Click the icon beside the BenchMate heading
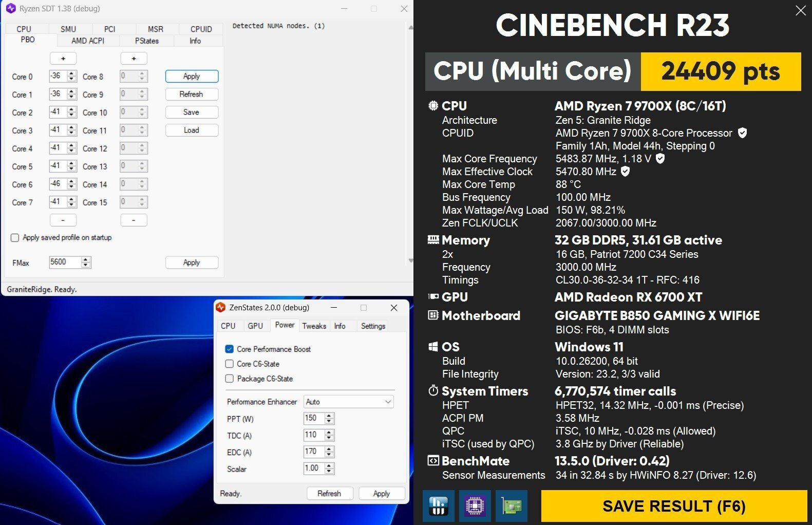Image resolution: width=812 pixels, height=525 pixels. coord(433,461)
